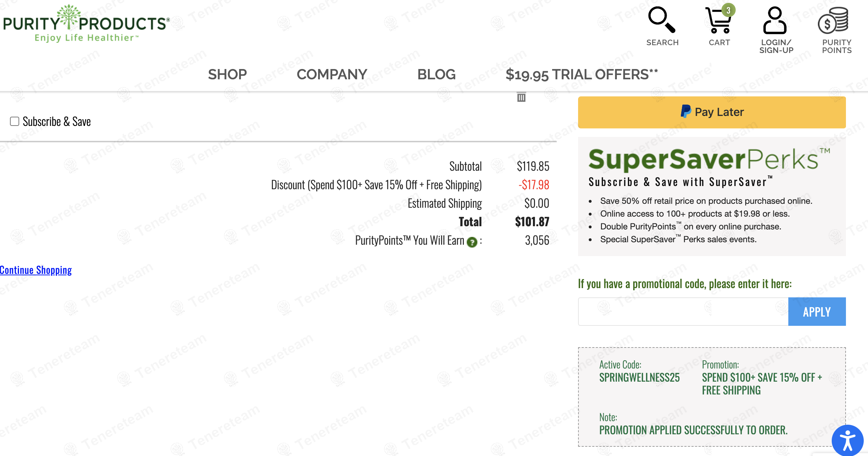Open the COMPANY menu
Image resolution: width=868 pixels, height=456 pixels.
coord(332,75)
